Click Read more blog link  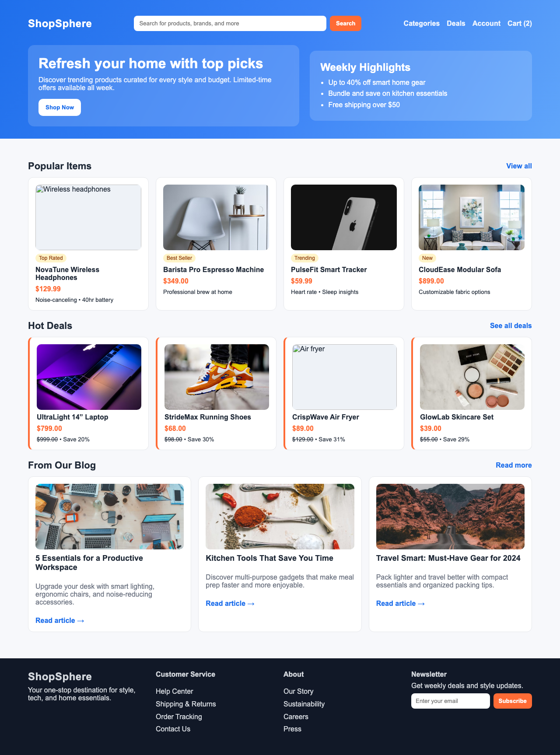point(514,465)
